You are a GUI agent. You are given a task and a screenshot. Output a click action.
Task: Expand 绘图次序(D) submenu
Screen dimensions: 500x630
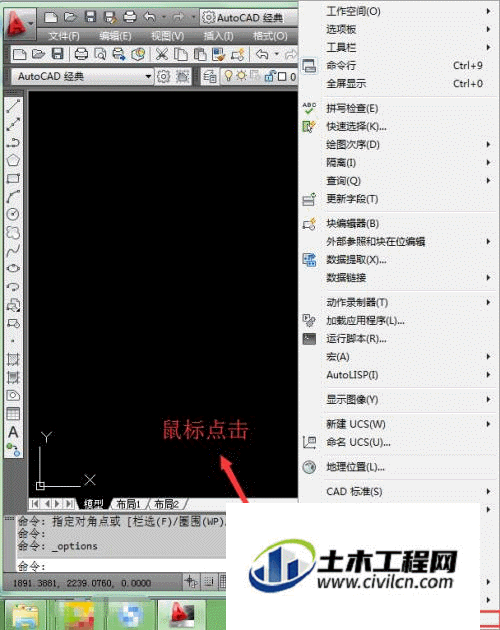pyautogui.click(x=409, y=144)
